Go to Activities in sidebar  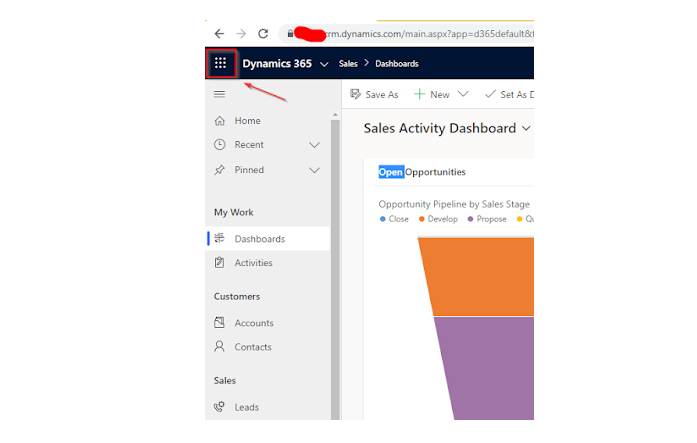(253, 263)
